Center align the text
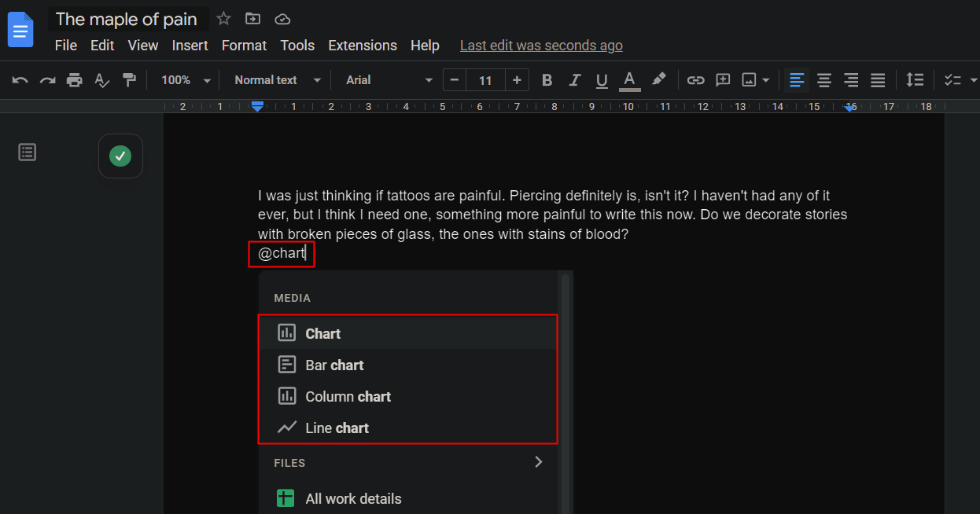The height and width of the screenshot is (514, 980). tap(823, 80)
